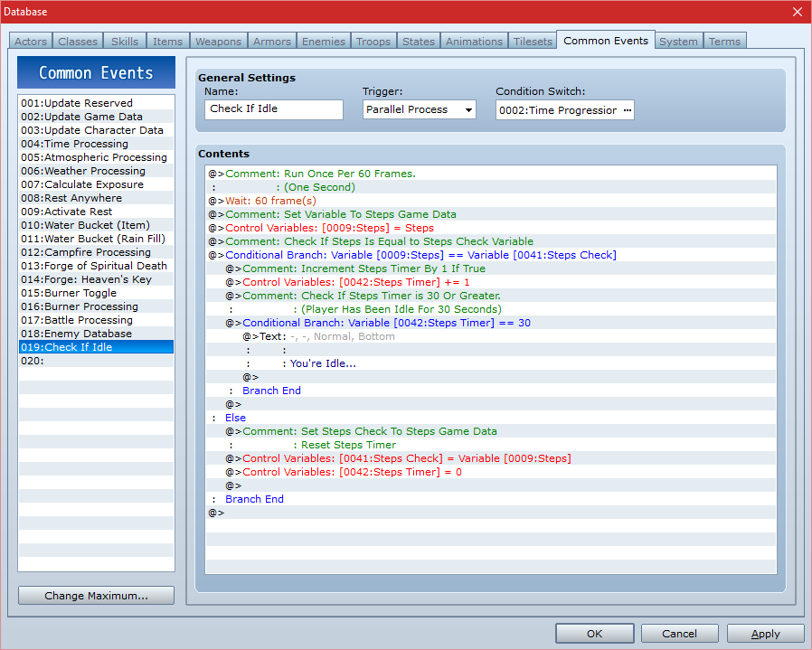This screenshot has width=812, height=650.
Task: Select Steps Check = Variable [0009:Steps] line
Action: click(x=491, y=458)
